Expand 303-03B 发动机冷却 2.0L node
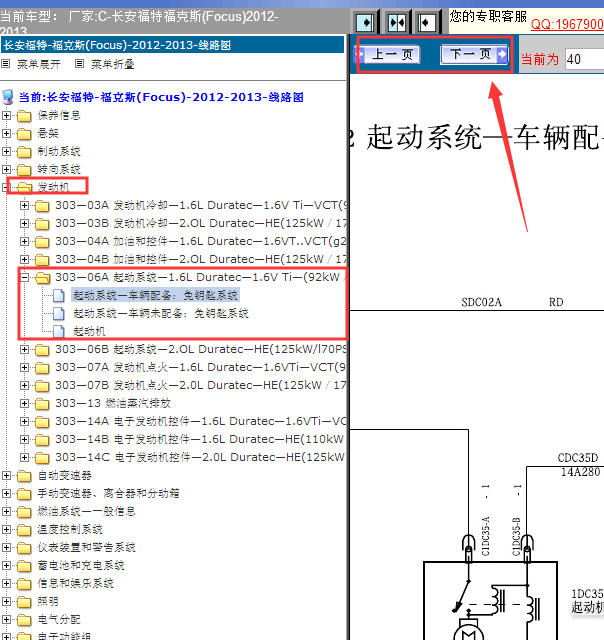 pos(24,223)
